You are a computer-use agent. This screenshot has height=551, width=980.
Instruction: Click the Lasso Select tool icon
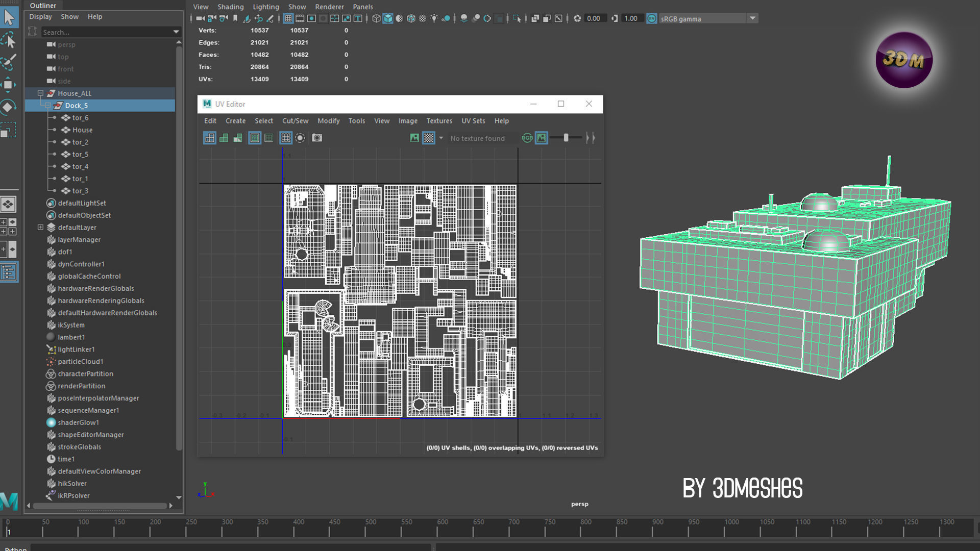9,40
